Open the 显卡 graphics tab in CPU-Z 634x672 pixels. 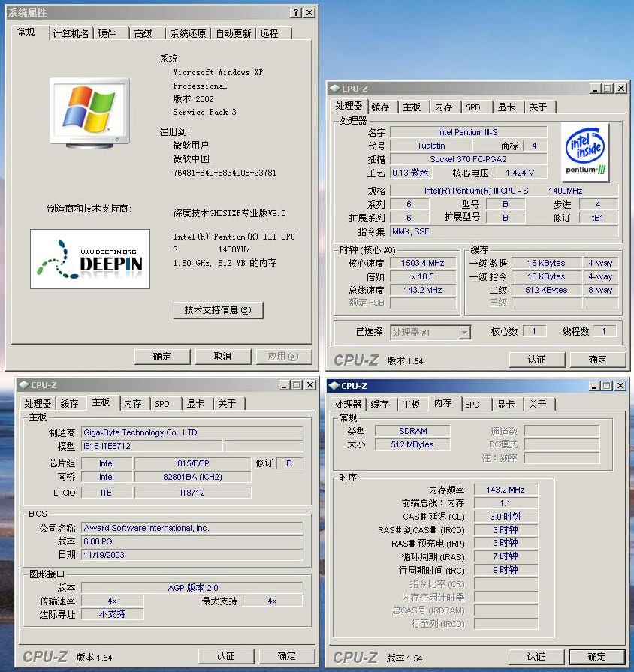(506, 107)
